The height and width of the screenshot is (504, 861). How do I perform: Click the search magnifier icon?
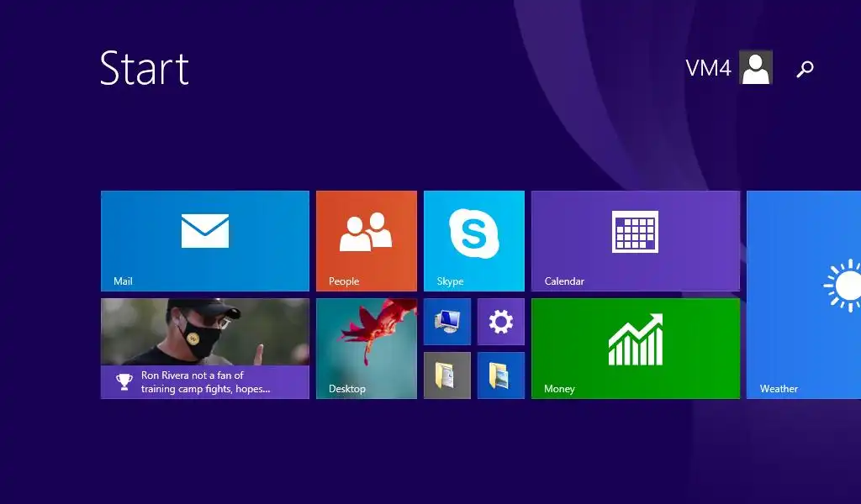(x=805, y=69)
